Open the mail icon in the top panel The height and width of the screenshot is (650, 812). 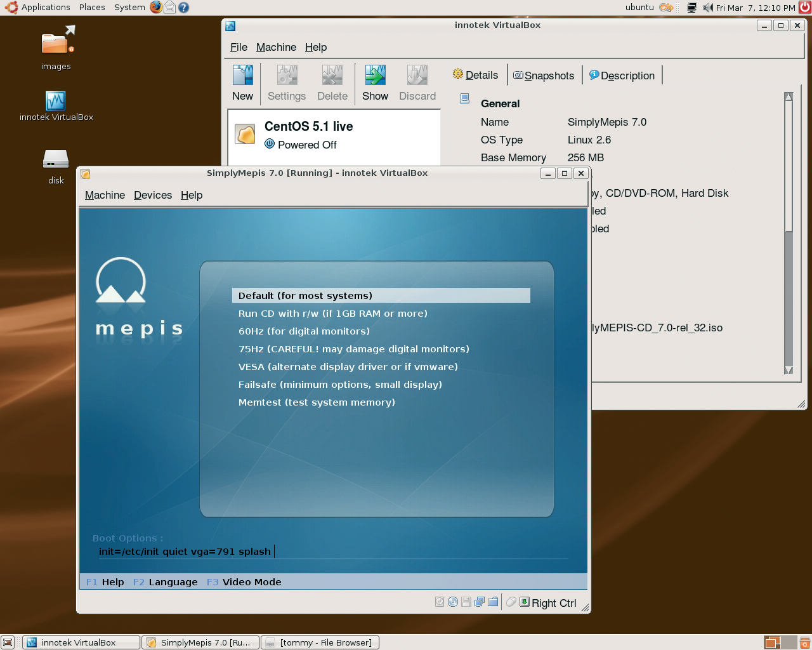click(170, 7)
